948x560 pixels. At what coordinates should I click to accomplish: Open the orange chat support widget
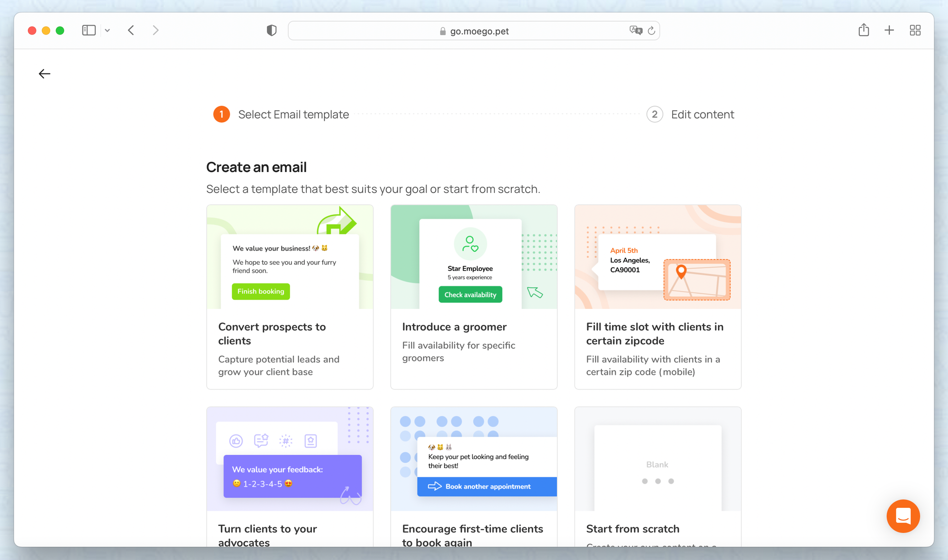point(902,516)
